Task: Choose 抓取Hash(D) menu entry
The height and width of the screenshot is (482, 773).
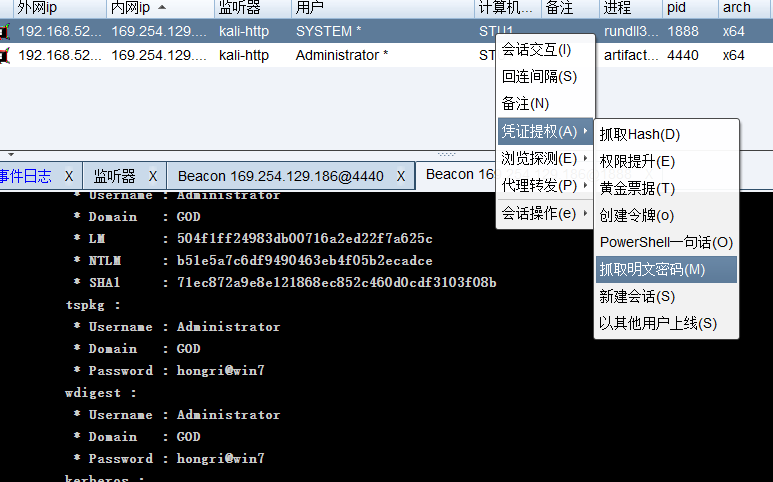Action: click(639, 134)
